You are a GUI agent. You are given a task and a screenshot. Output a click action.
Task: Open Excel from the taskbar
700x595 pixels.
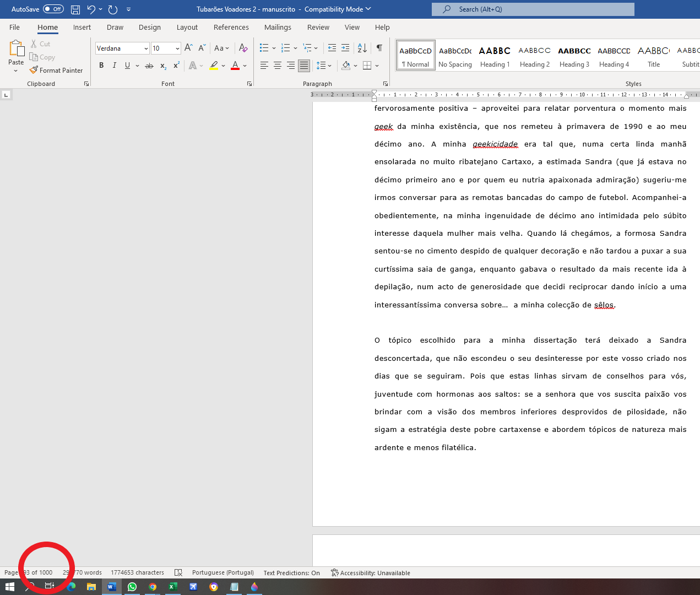tap(172, 587)
